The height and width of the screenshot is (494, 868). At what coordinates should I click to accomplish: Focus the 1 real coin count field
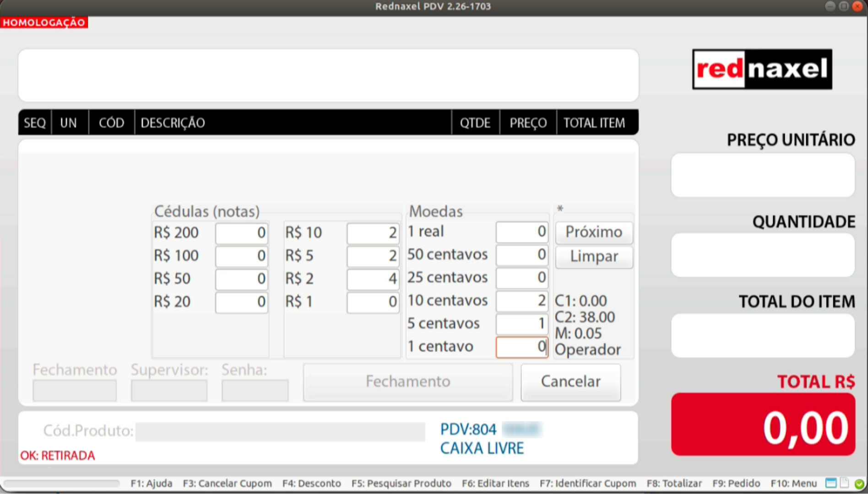(522, 232)
